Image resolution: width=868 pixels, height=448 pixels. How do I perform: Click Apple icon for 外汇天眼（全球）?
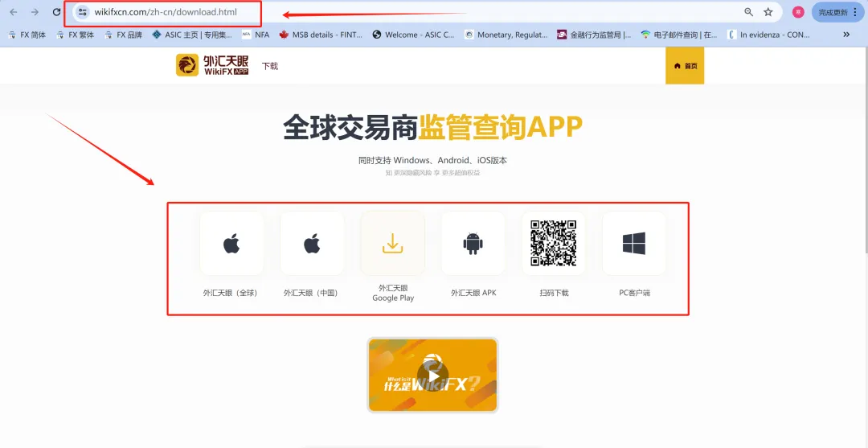tap(231, 243)
